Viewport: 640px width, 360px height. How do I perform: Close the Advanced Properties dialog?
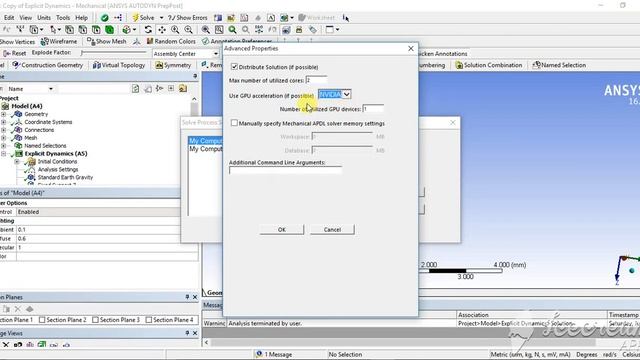(411, 48)
